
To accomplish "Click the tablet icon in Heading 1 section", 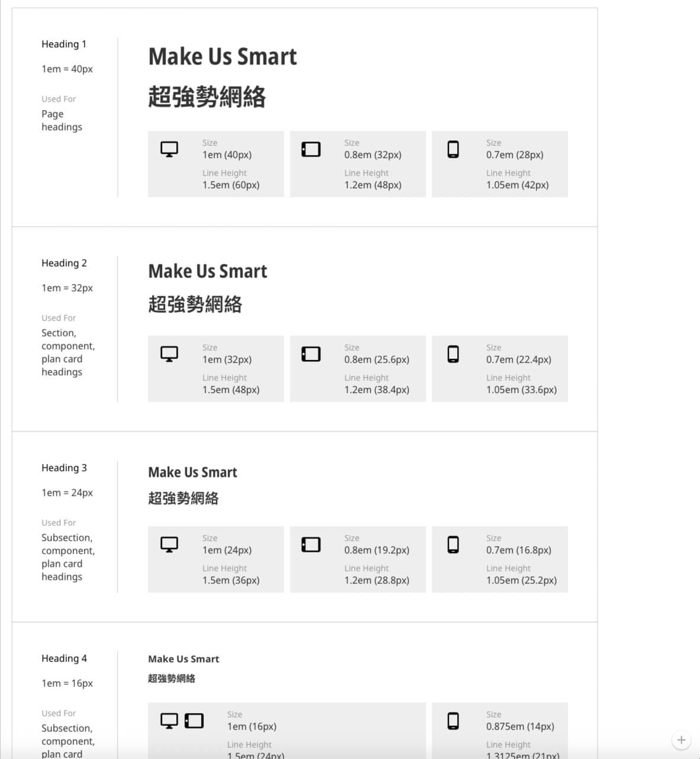I will pyautogui.click(x=311, y=149).
